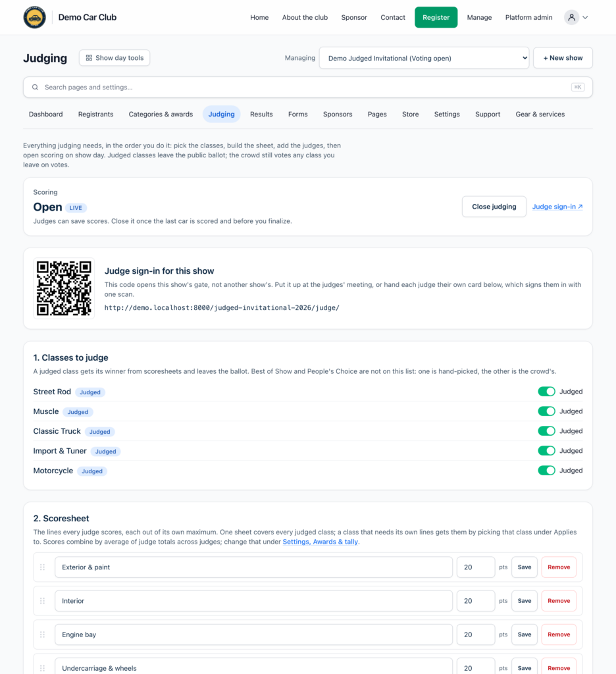The height and width of the screenshot is (674, 616).
Task: Toggle Classic Truck judged switch
Action: click(x=546, y=431)
